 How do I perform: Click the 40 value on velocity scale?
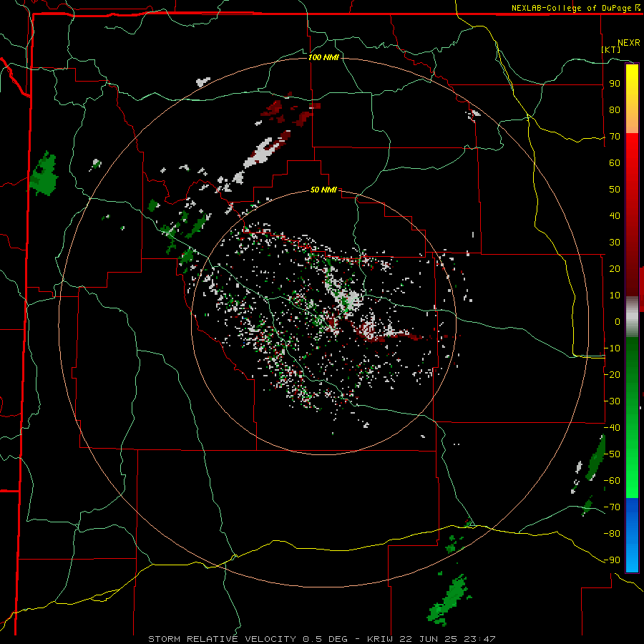(x=615, y=215)
